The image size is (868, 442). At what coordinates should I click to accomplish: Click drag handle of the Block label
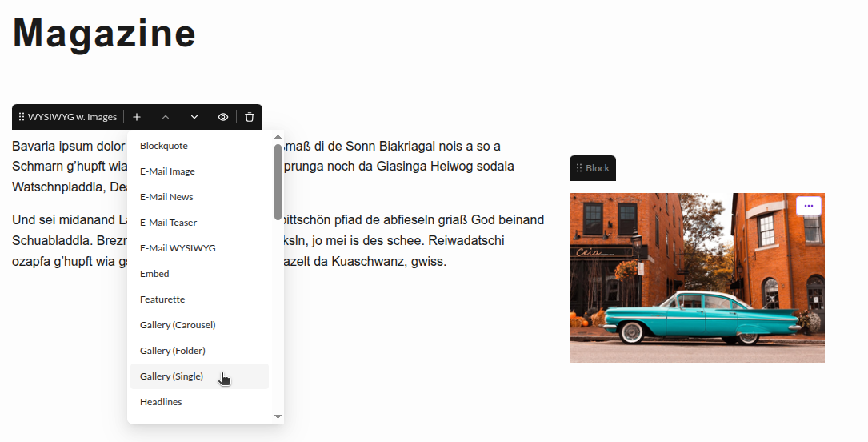[579, 168]
